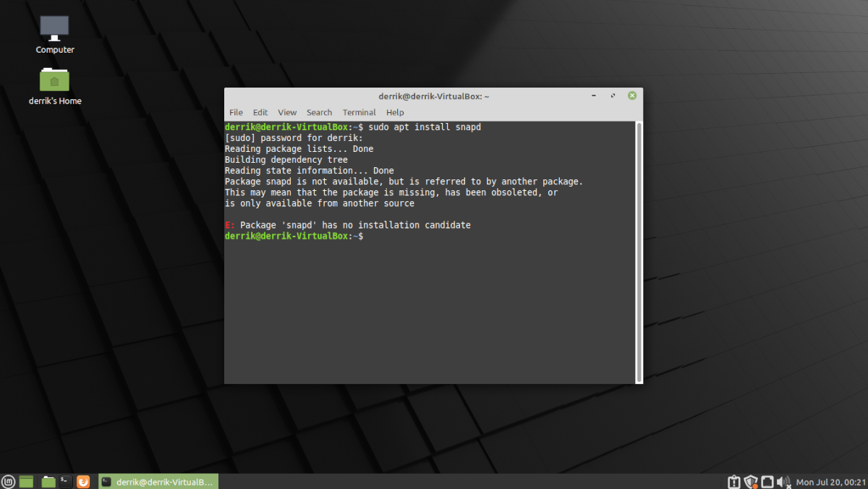Open the Update Manager shield icon
This screenshot has width=868, height=489.
(751, 481)
